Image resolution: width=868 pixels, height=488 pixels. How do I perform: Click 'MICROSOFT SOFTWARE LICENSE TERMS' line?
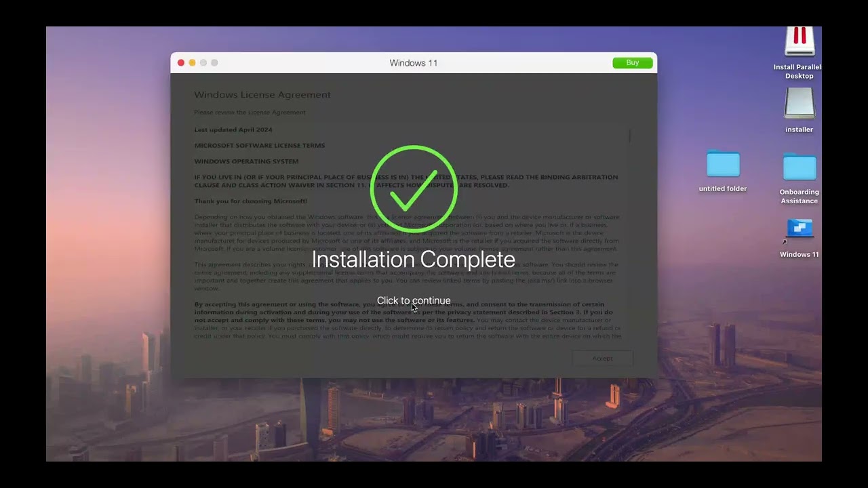(x=260, y=145)
